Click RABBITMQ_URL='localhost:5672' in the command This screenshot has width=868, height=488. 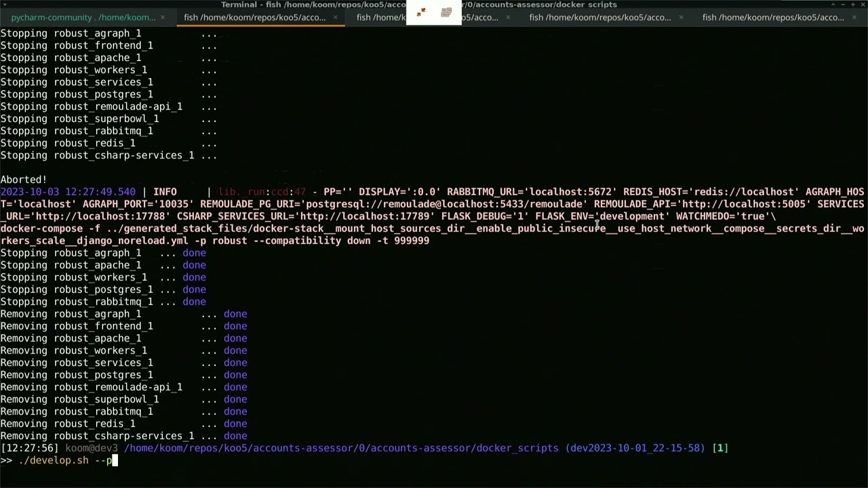532,192
